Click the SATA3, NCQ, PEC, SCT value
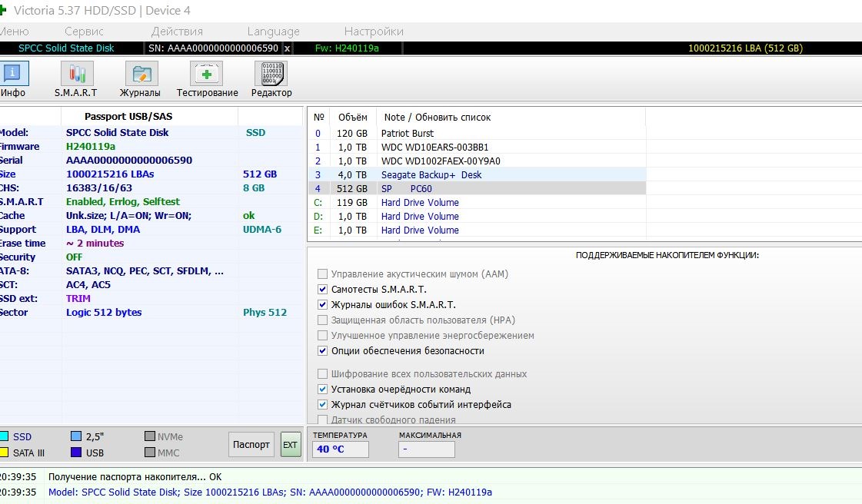The height and width of the screenshot is (504, 862). 145,270
